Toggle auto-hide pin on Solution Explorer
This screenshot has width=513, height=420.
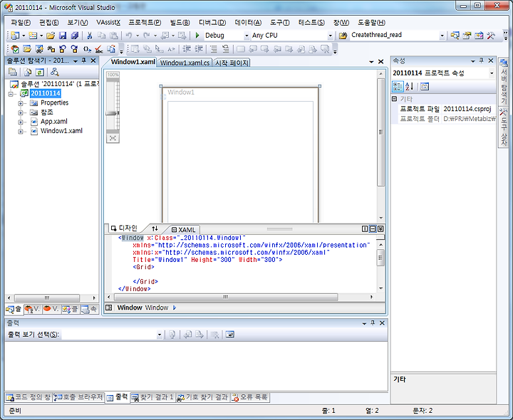(x=84, y=61)
